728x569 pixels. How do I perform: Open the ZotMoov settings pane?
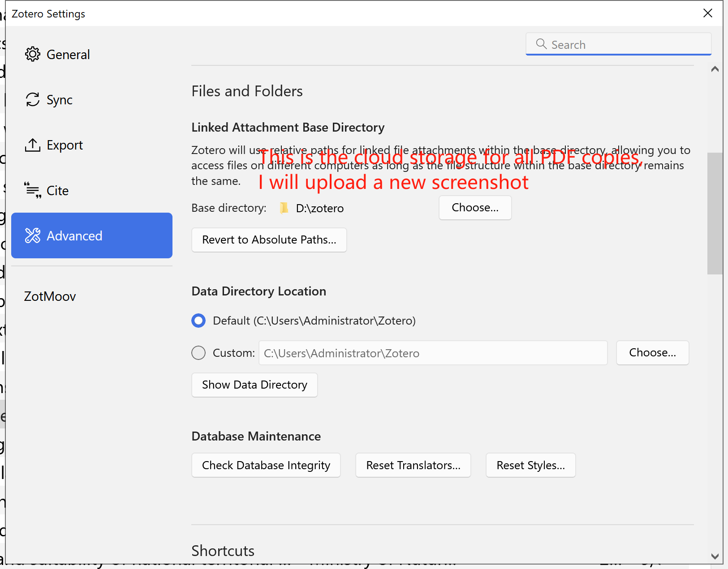click(92, 296)
